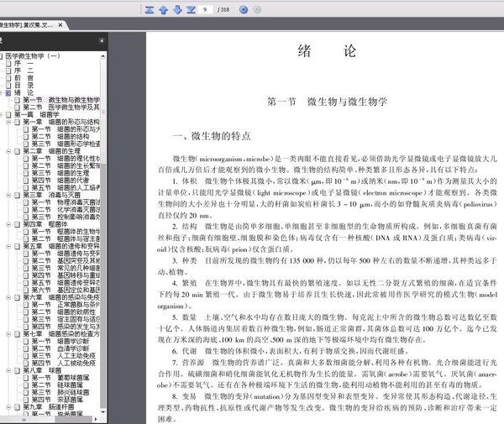Screen dimensions: 504x424
Task: Open bookmark 第五节 细菌的人工培养
Action: pos(66,188)
